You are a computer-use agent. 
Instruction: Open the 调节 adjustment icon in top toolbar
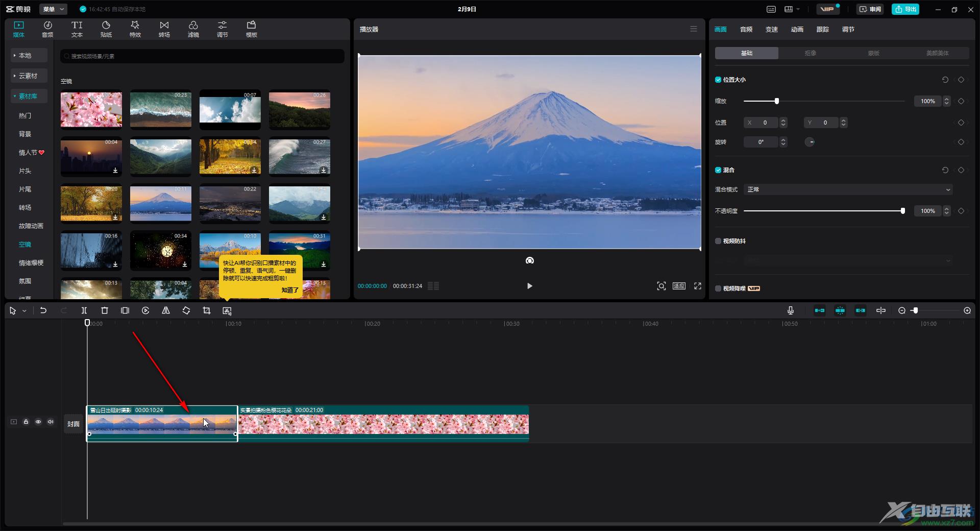pos(223,29)
